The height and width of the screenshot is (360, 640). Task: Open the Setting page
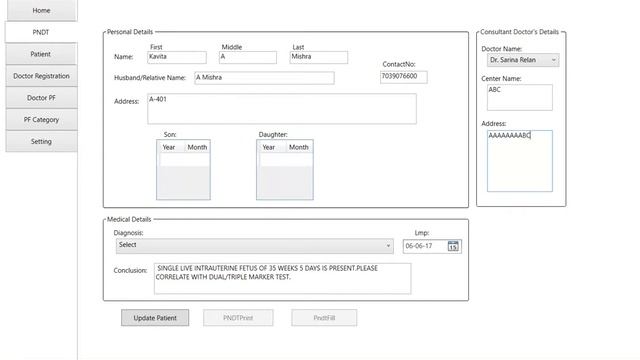coord(41,141)
